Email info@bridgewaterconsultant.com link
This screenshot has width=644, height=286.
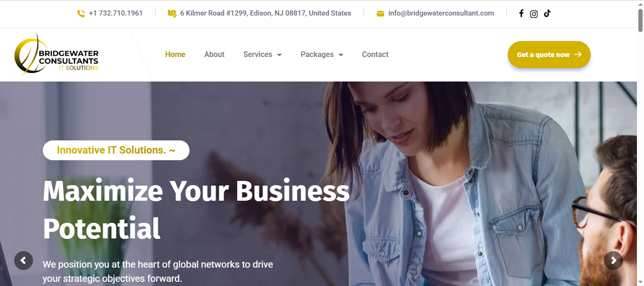click(441, 13)
